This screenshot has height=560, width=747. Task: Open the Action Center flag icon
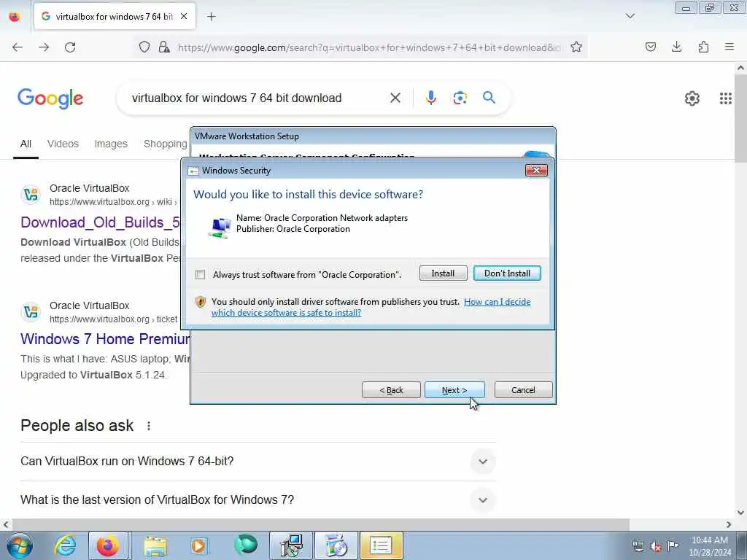pos(673,545)
